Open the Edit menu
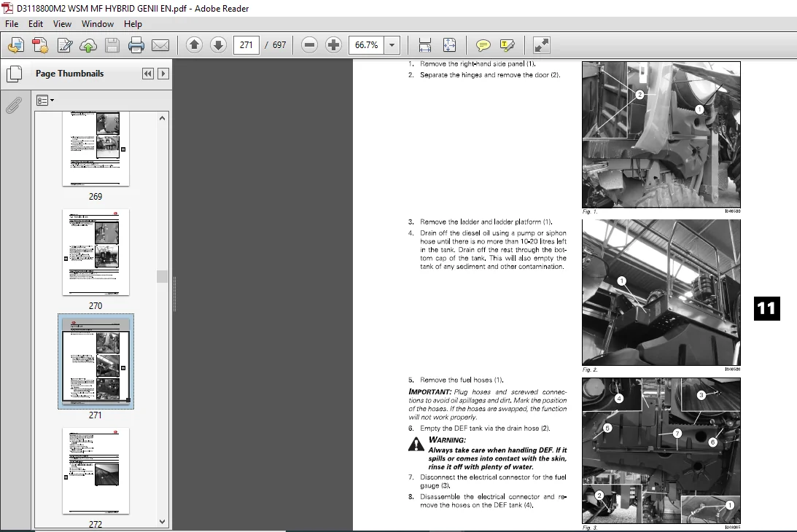 click(36, 24)
